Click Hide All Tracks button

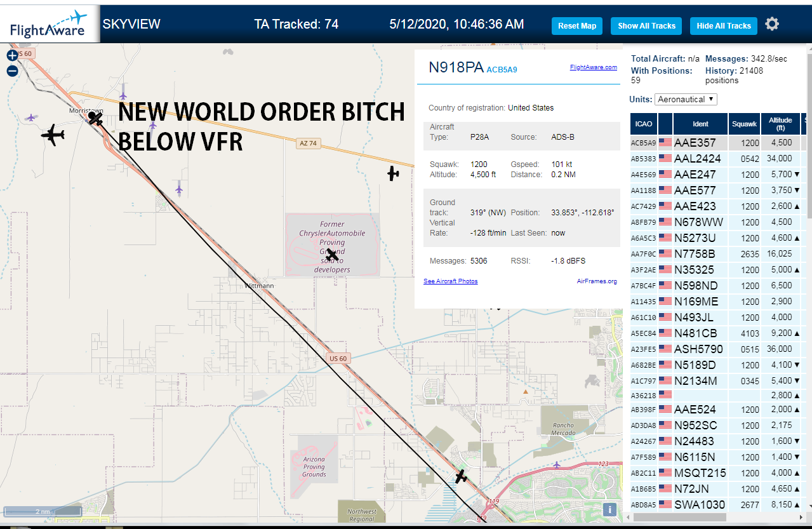pyautogui.click(x=724, y=26)
